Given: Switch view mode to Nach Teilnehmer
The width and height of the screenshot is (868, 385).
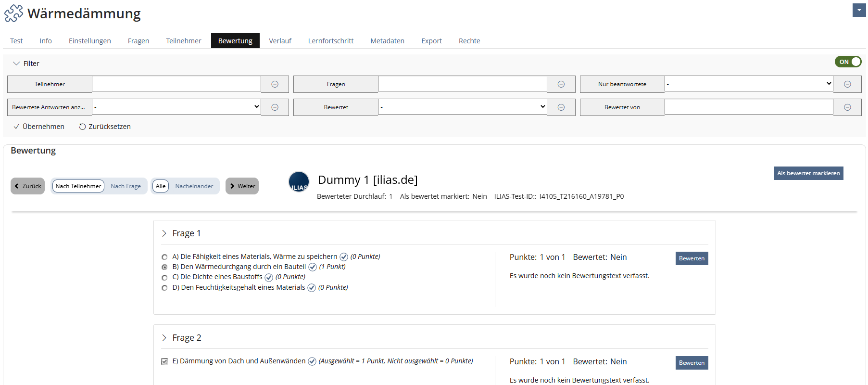Looking at the screenshot, I should [78, 186].
